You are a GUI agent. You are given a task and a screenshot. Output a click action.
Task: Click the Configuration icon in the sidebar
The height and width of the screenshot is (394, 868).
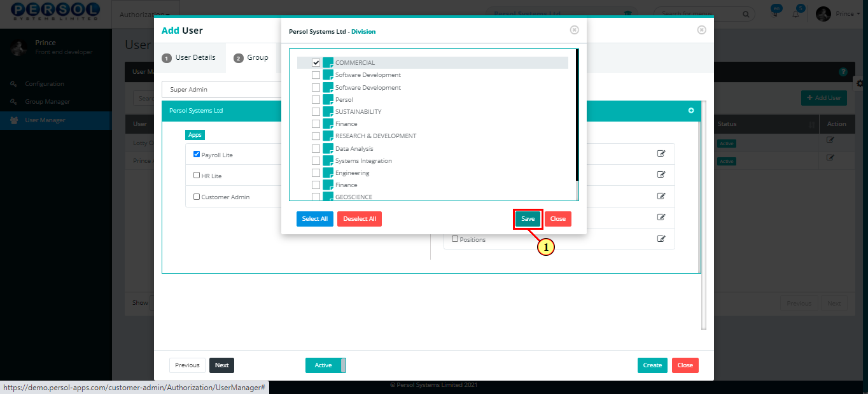[13, 83]
